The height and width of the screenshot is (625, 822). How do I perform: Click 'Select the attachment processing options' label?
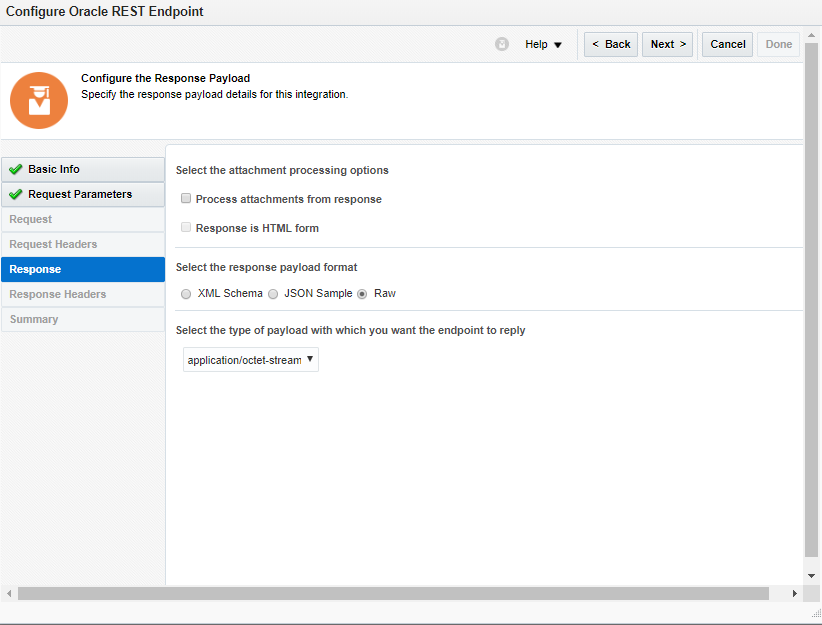click(282, 170)
